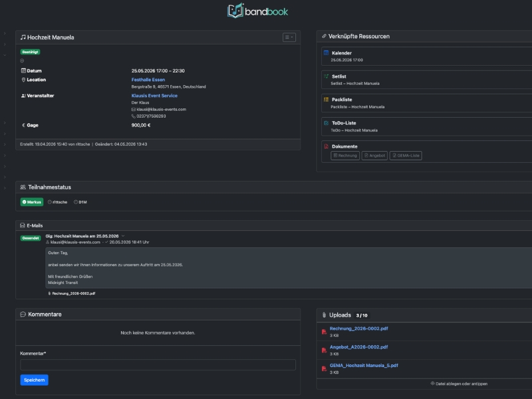
Task: Open the Rechnung document button
Action: tap(345, 156)
